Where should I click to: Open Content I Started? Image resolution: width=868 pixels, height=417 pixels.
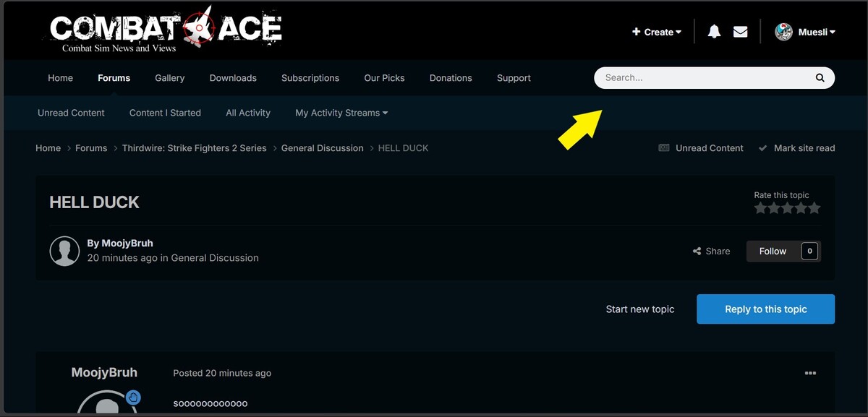point(165,113)
